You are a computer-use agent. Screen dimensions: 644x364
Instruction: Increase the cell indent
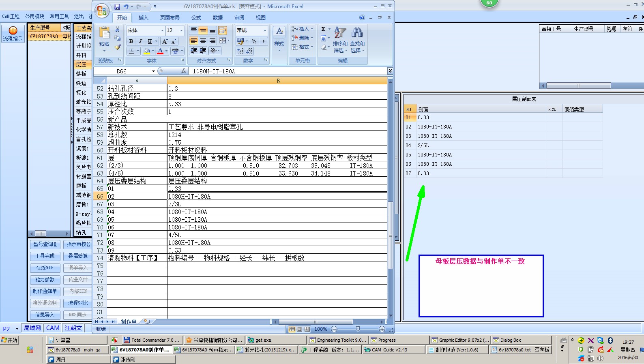(203, 51)
